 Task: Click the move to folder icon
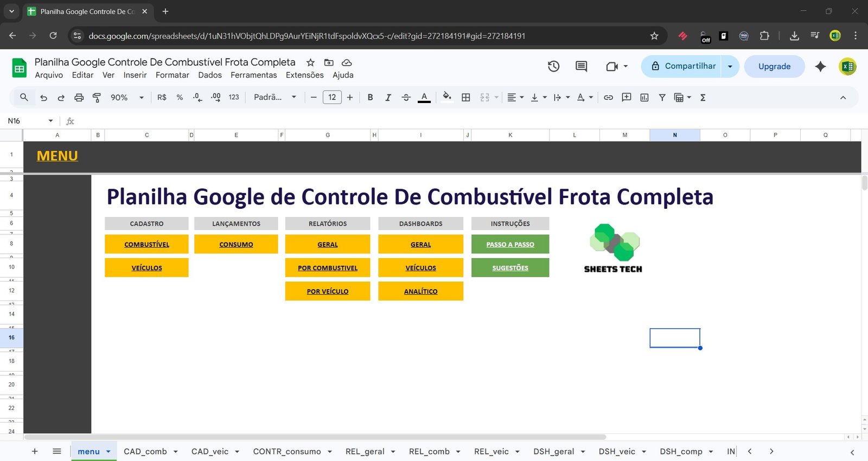pyautogui.click(x=329, y=62)
